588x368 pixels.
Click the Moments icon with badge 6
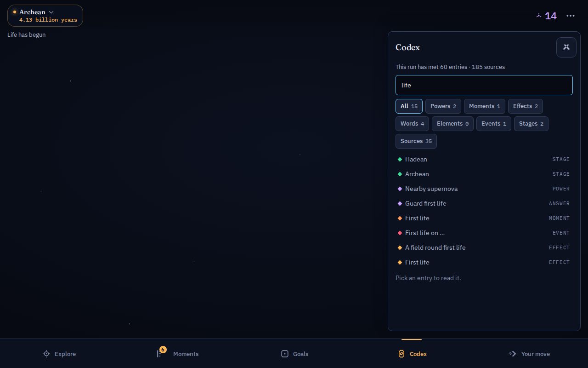[160, 353]
